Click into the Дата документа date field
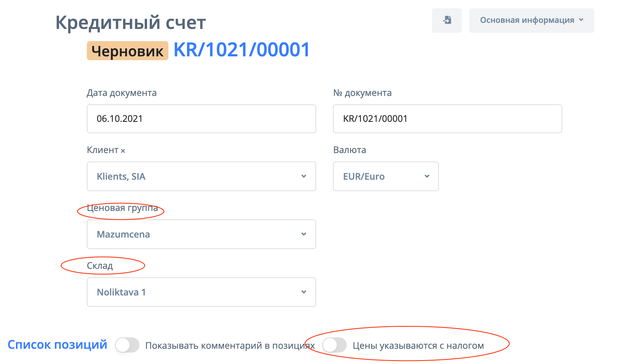The width and height of the screenshot is (624, 364). click(201, 119)
